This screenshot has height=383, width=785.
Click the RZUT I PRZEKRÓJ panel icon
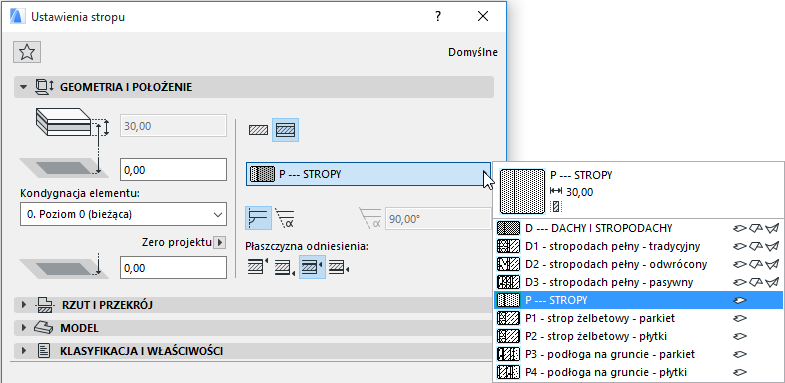[45, 304]
